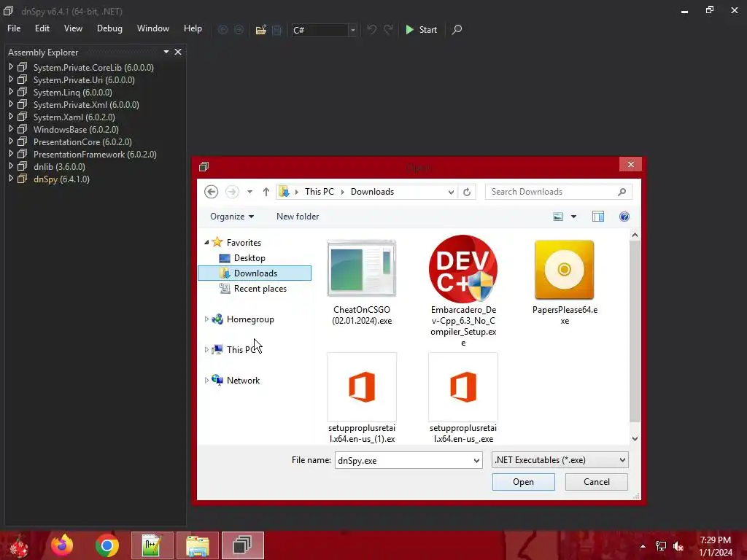Click the Up one level arrow in dialog

tap(266, 192)
